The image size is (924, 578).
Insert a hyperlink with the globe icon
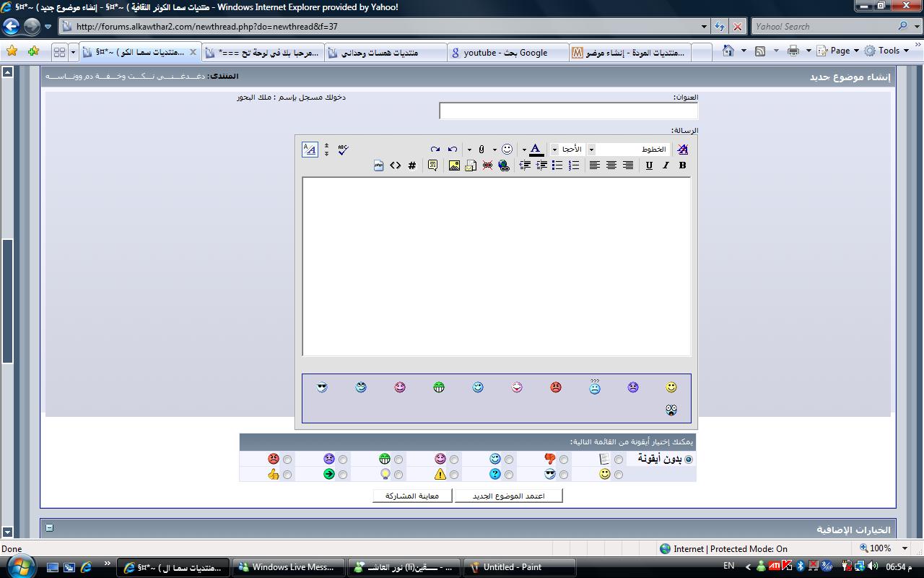click(504, 165)
